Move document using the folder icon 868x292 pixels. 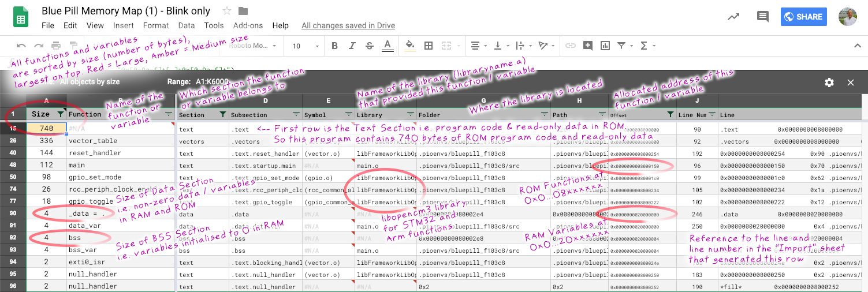coord(243,11)
